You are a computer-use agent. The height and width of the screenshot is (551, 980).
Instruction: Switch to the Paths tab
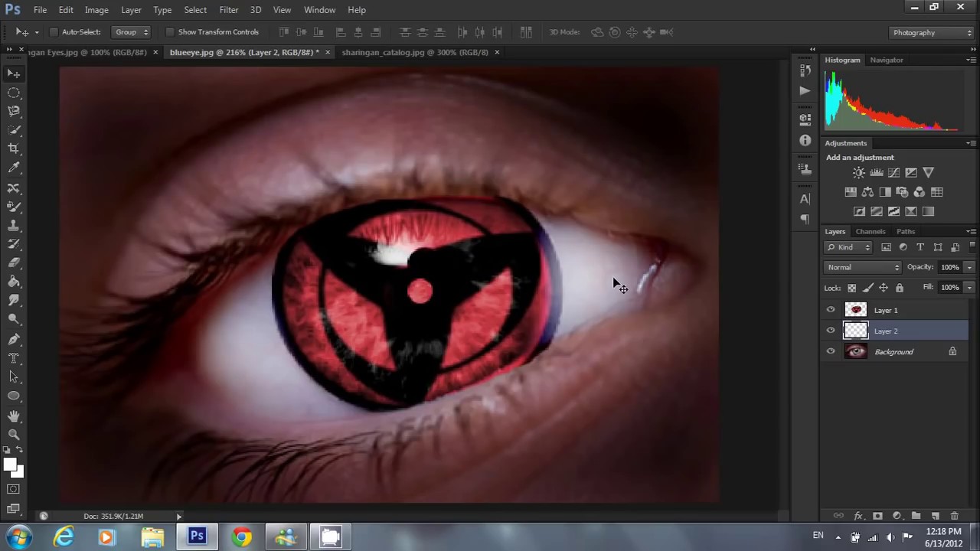tap(906, 231)
